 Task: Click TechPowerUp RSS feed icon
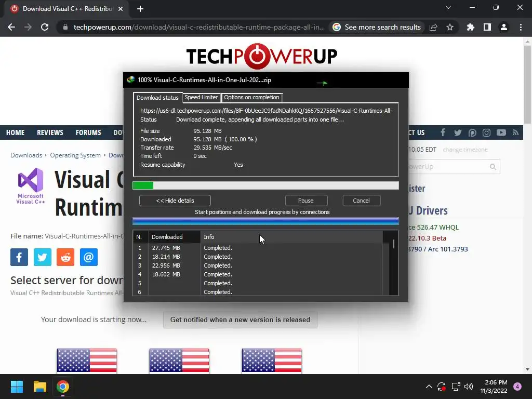pos(516,132)
